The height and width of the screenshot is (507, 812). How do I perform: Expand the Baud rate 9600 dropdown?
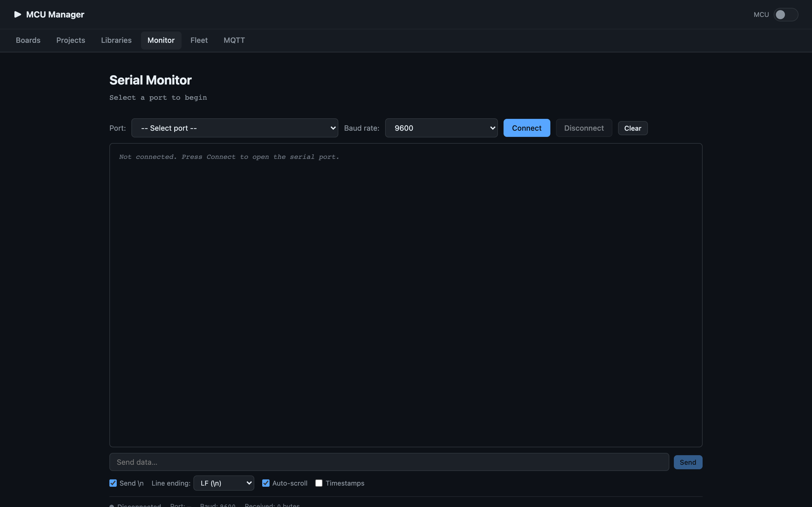coord(441,128)
